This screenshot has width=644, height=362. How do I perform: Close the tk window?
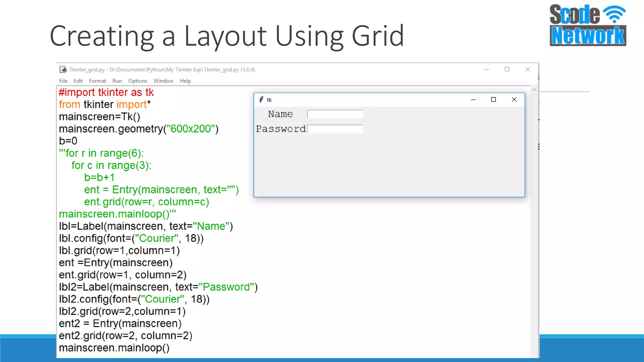click(514, 100)
